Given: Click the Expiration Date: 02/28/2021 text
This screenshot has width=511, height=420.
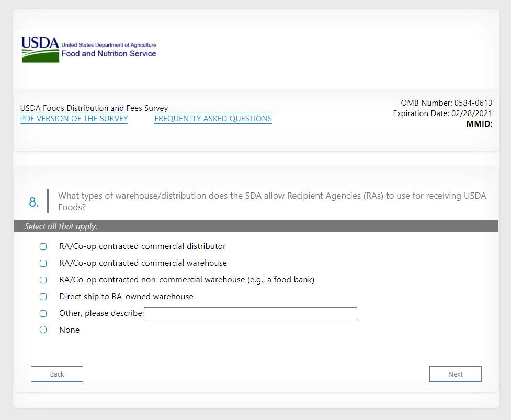Looking at the screenshot, I should [x=442, y=113].
